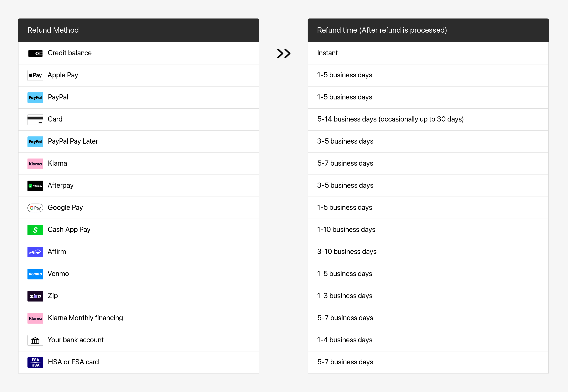Click the green Cash App icon
Image resolution: width=568 pixels, height=392 pixels.
pyautogui.click(x=35, y=230)
